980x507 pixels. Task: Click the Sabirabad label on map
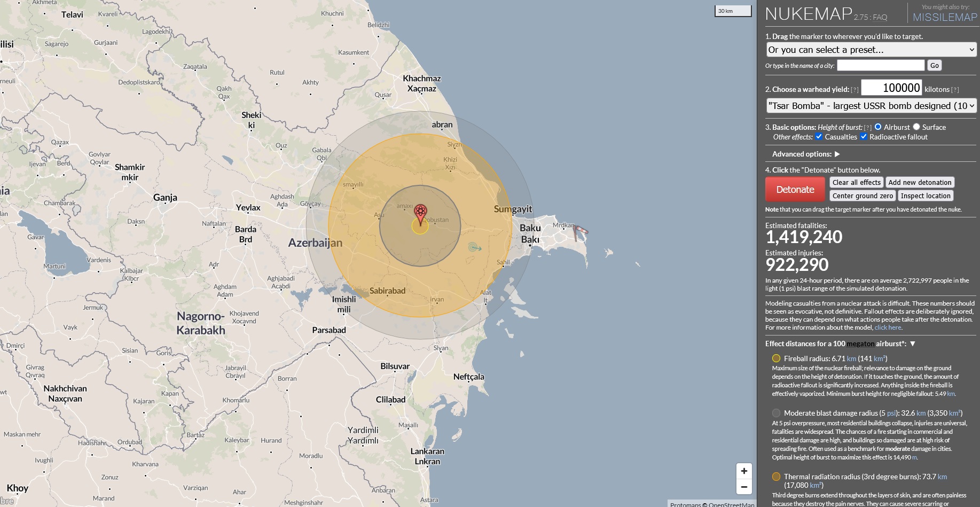point(387,291)
